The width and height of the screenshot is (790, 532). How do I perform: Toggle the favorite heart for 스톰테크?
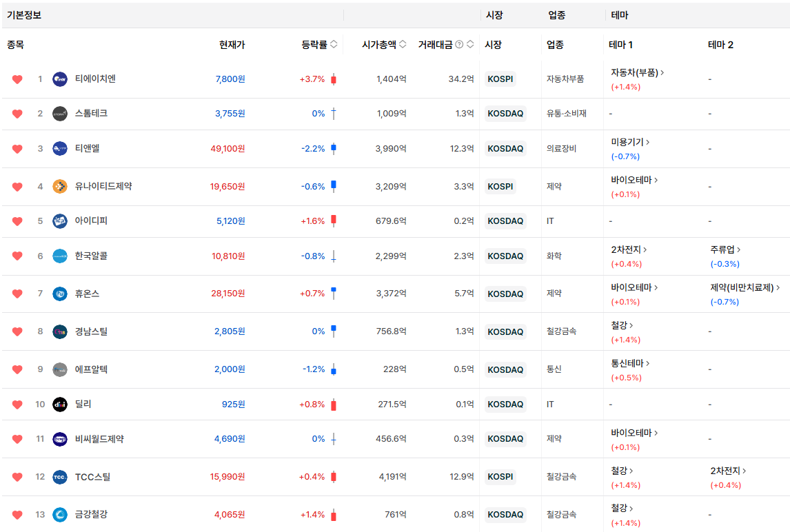point(17,114)
